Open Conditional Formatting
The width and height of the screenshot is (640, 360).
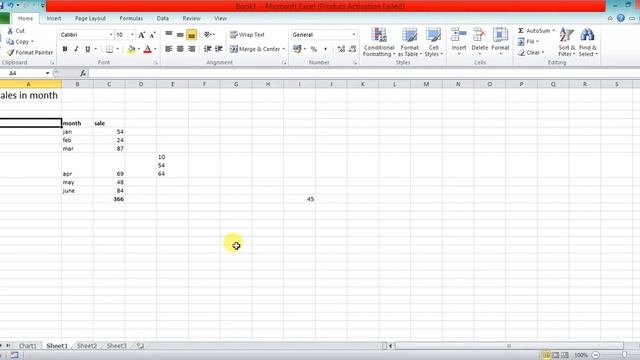coord(379,42)
